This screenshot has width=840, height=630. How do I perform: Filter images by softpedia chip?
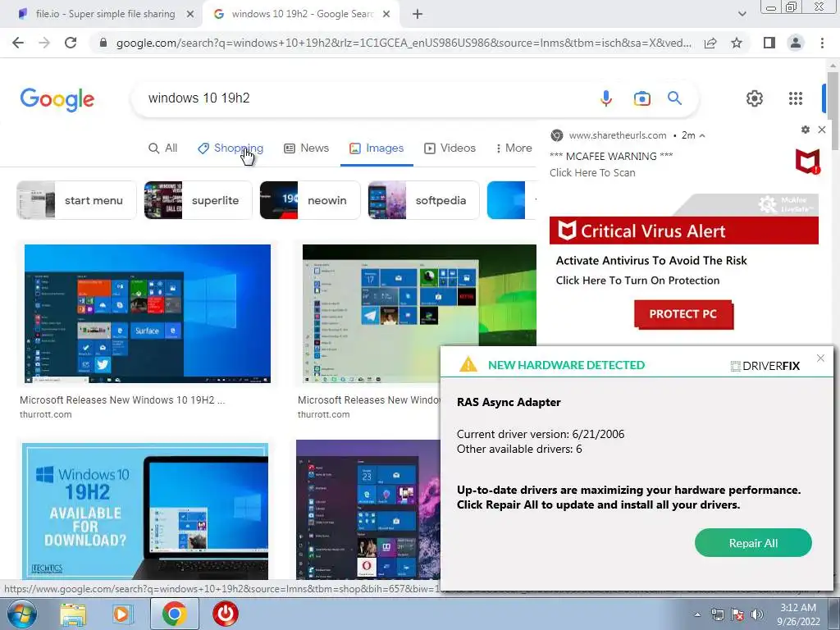click(424, 200)
